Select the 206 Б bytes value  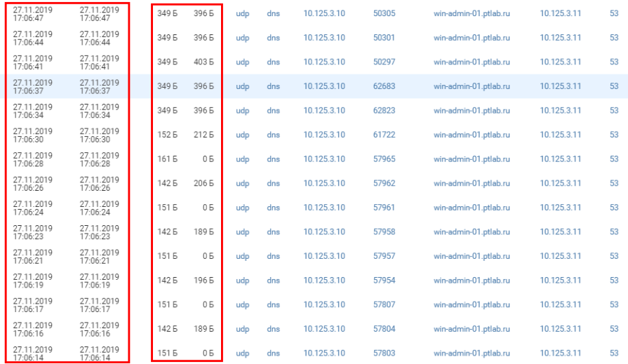203,183
